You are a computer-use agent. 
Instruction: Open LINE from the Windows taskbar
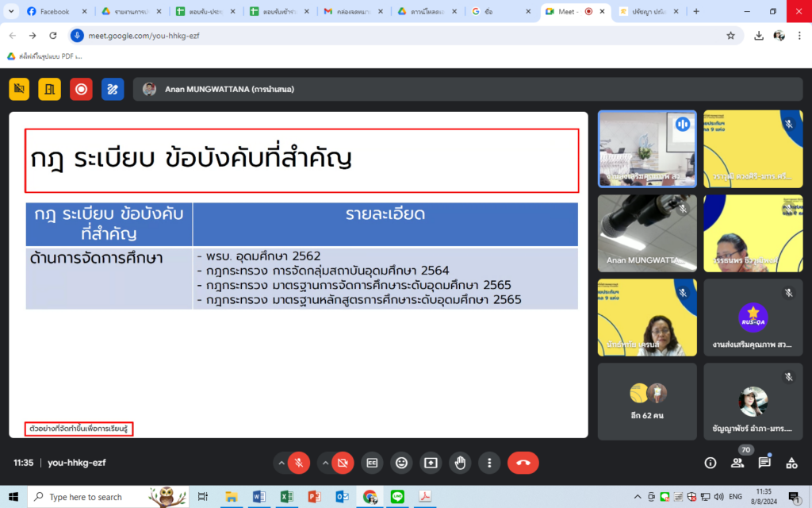coord(397,497)
